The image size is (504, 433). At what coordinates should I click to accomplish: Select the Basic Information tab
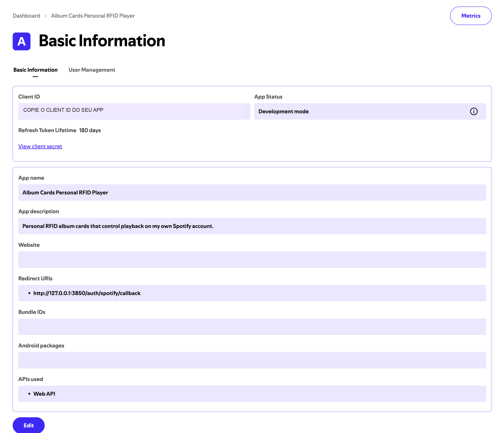pos(36,70)
